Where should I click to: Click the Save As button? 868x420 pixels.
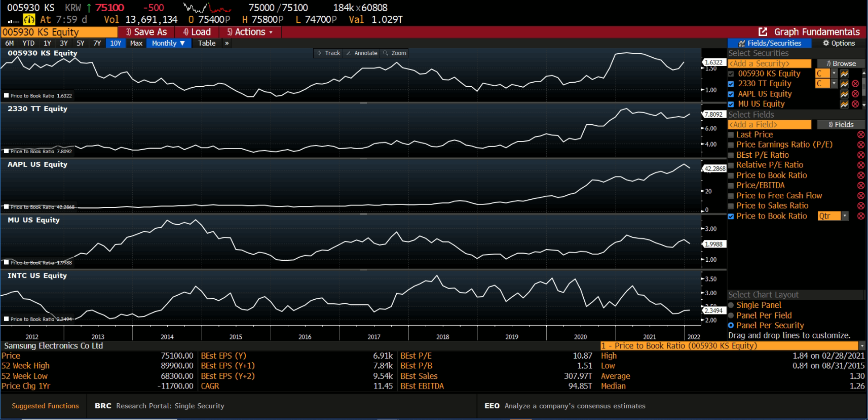point(146,32)
